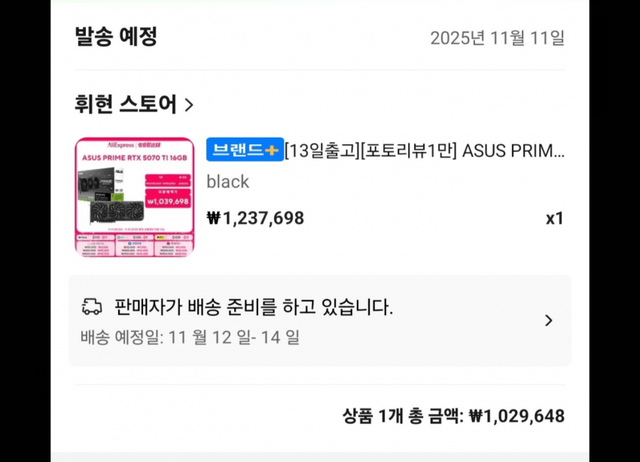Click the order date 2025년 11월 11일
640x462 pixels.
(497, 39)
